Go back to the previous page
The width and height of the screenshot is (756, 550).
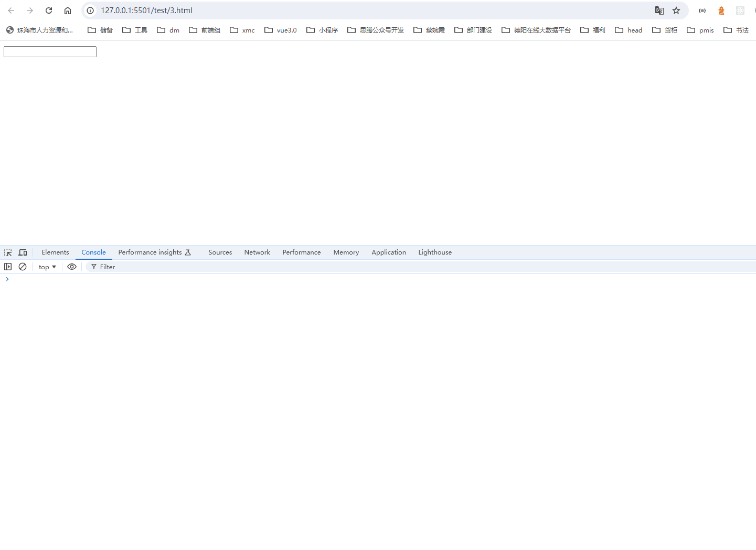tap(11, 10)
